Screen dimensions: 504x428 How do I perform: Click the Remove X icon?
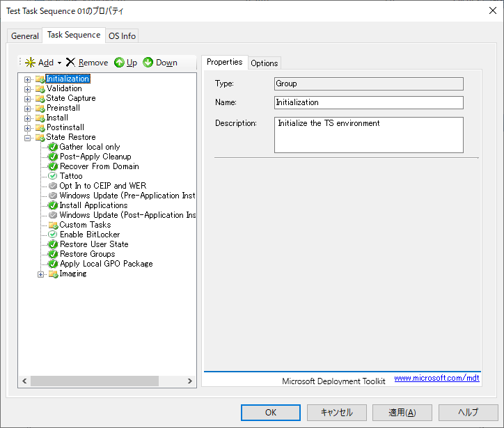70,63
